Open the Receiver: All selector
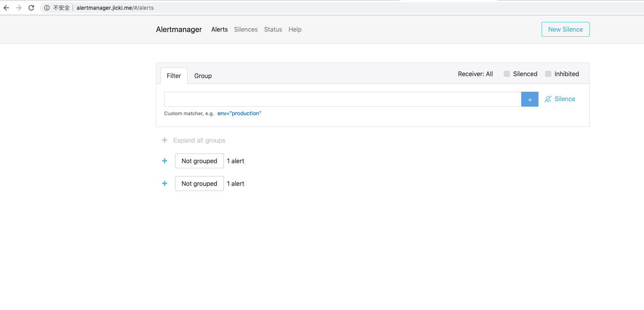The width and height of the screenshot is (644, 310). point(475,74)
